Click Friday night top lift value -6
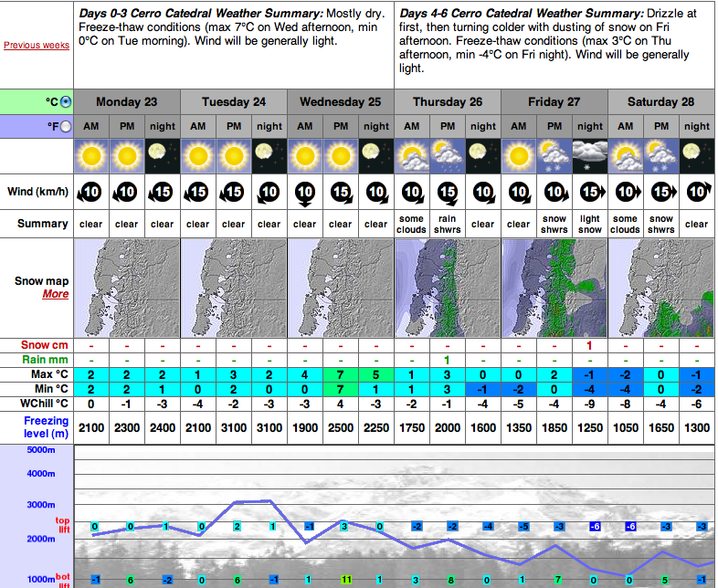 click(595, 527)
